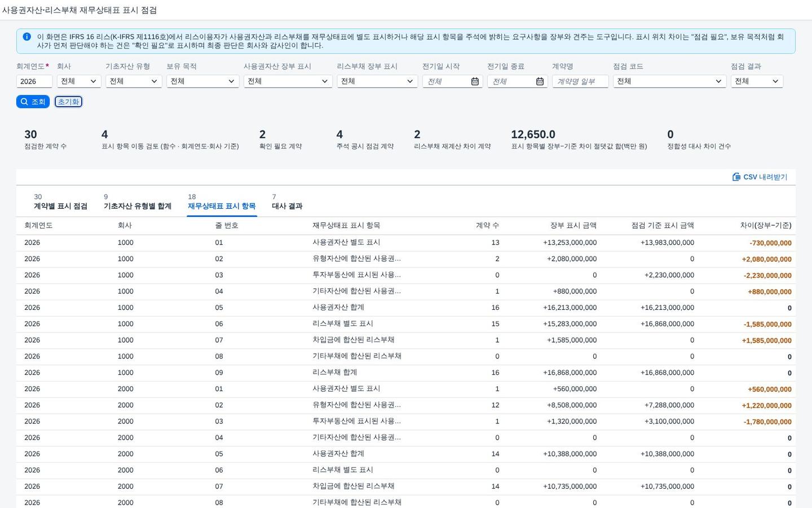Screen dimensions: 812x508
Task: Open calendar picker for 전기일 시작
Action: click(475, 81)
